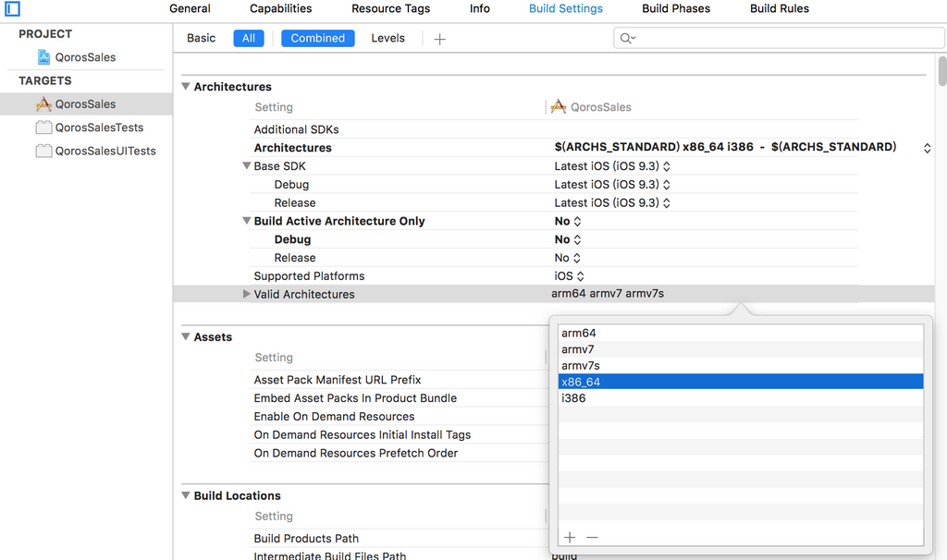Select armv7 in architectures list
947x560 pixels.
coord(741,348)
